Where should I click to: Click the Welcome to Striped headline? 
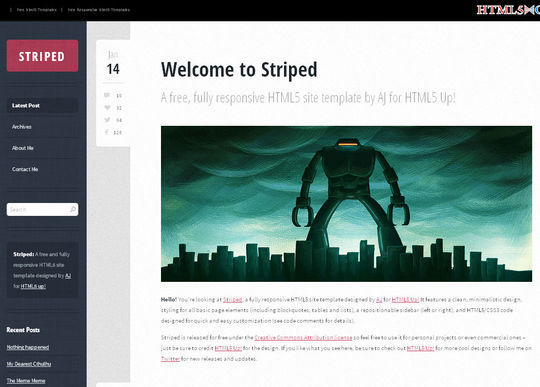click(239, 70)
